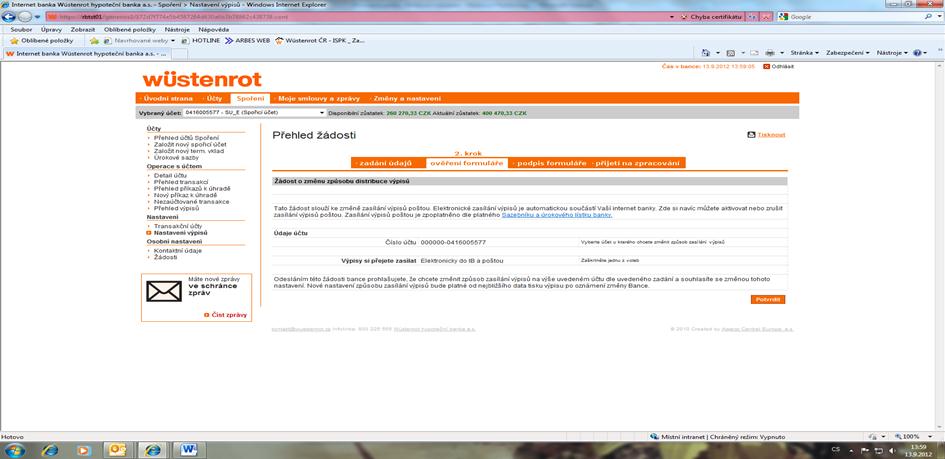
Task: Select Nastavení výpisů in sidebar
Action: coord(180,233)
